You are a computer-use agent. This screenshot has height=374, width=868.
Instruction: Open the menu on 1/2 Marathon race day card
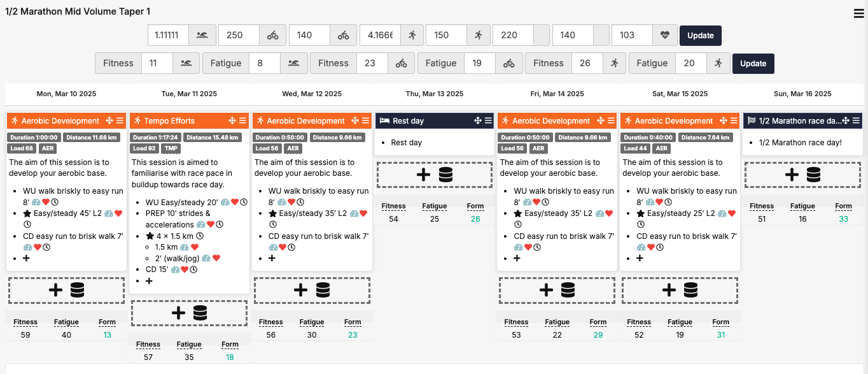tap(856, 120)
